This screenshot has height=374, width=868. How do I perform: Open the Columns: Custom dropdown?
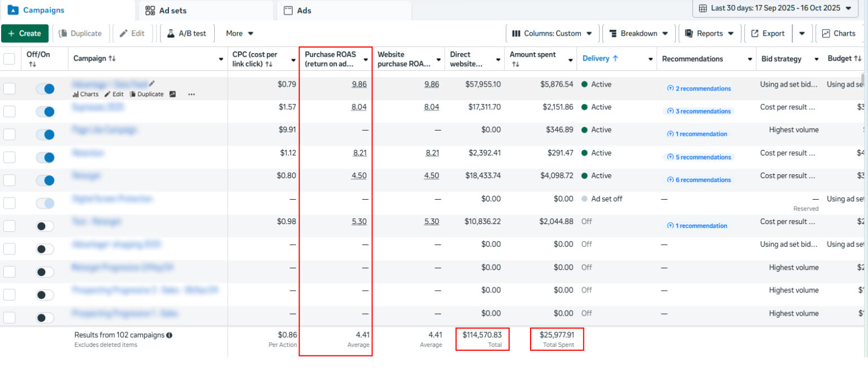tap(552, 33)
